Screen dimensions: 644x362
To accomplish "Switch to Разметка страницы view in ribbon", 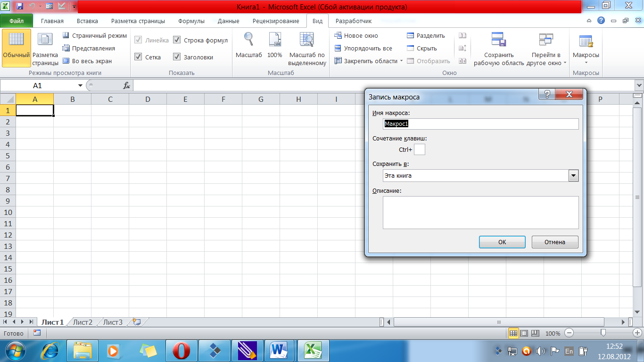I will coord(45,48).
